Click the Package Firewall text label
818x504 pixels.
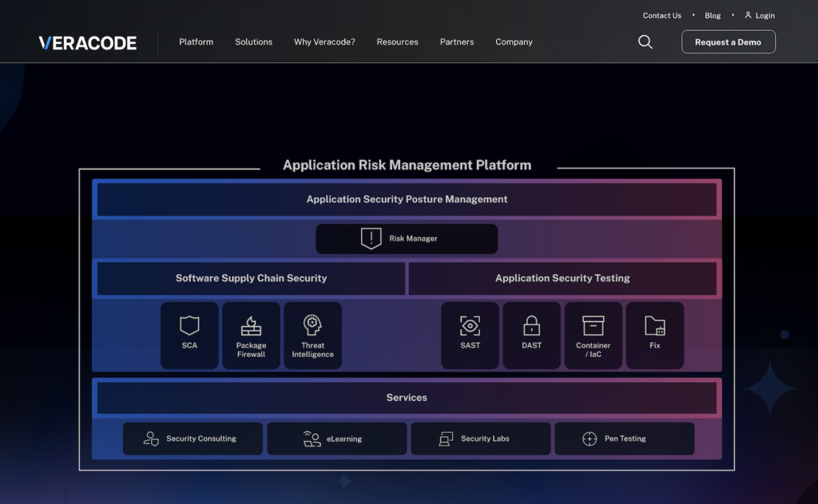(x=251, y=350)
